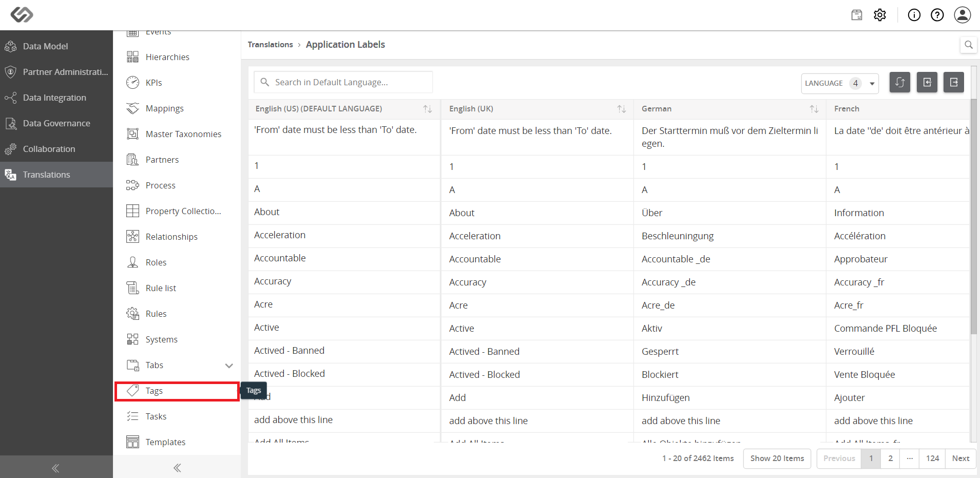Sort by German column
The height and width of the screenshot is (478, 980).
814,109
